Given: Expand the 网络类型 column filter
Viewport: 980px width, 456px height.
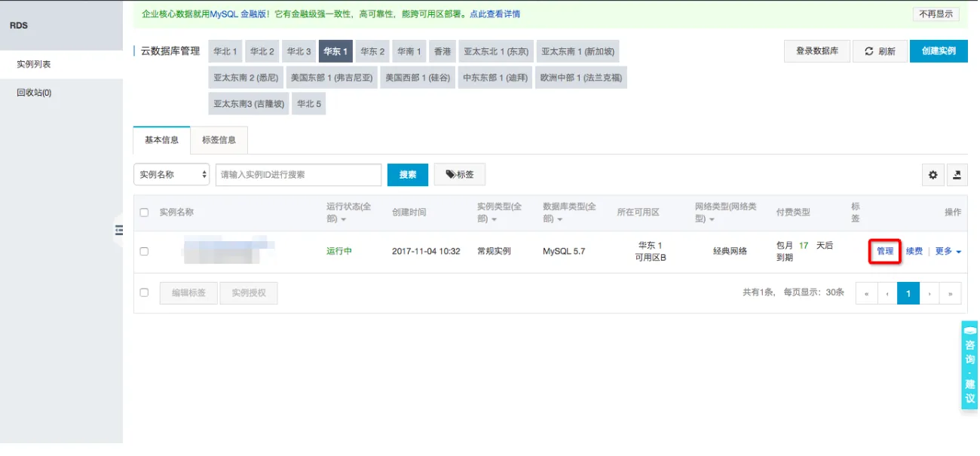Looking at the screenshot, I should click(x=712, y=219).
